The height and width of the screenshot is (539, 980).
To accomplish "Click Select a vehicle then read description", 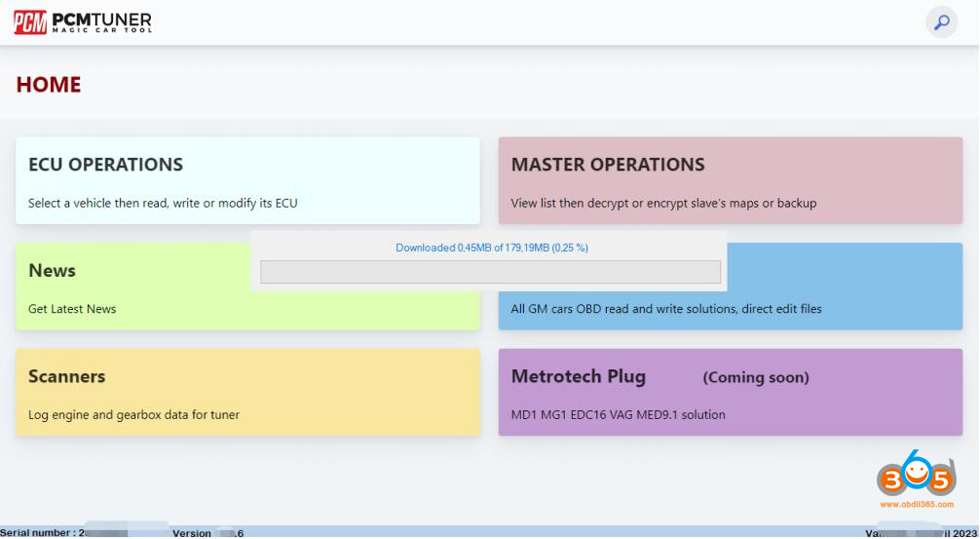I will (163, 204).
